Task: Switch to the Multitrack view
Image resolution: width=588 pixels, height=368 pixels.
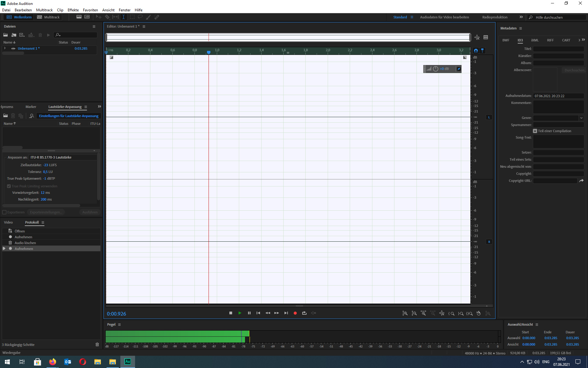Action: [x=48, y=17]
